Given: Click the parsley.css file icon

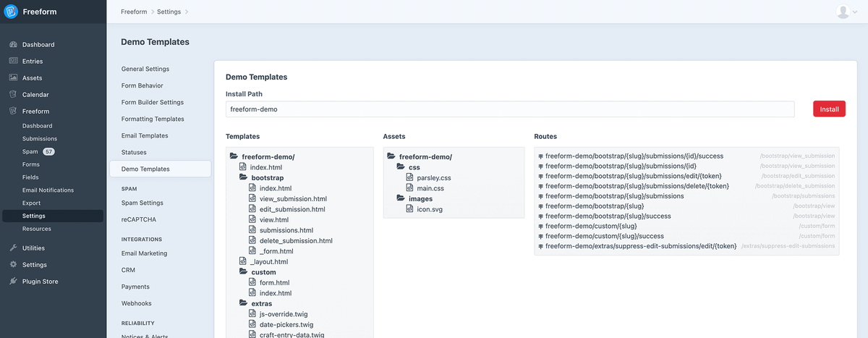Looking at the screenshot, I should point(410,177).
